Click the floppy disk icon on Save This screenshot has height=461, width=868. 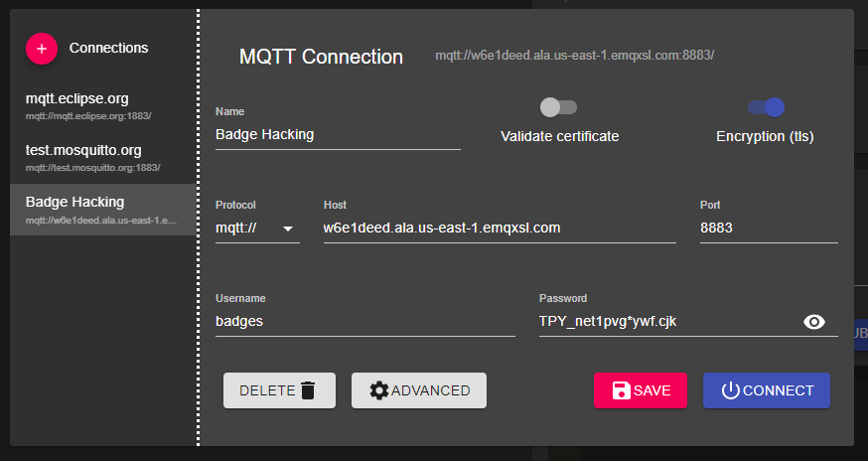pos(621,390)
